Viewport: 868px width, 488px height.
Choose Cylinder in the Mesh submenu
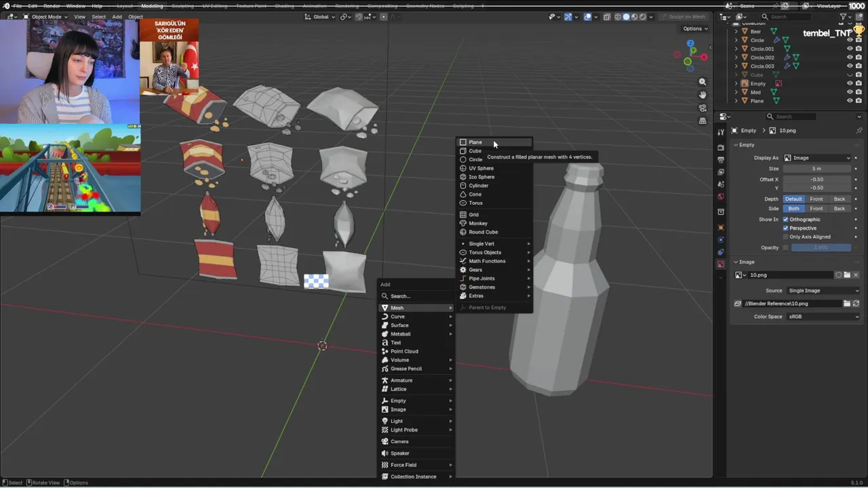495,186
